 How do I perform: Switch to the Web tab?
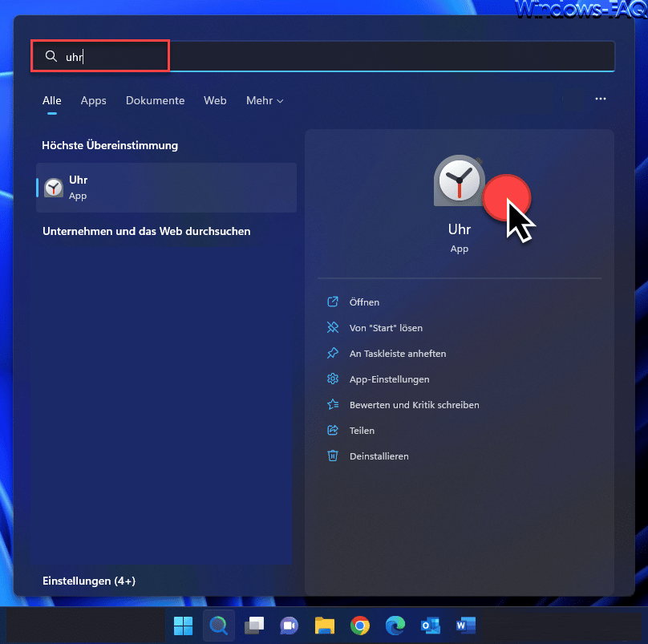[215, 100]
